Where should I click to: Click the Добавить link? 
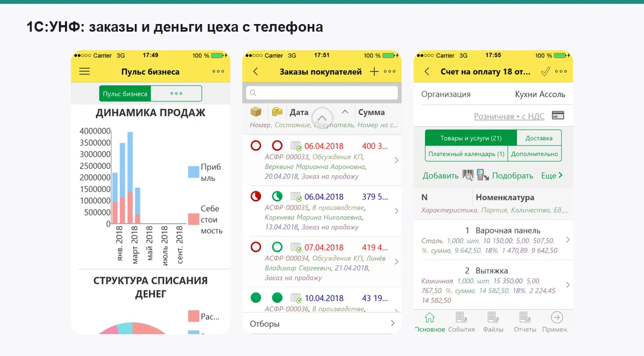[440, 176]
